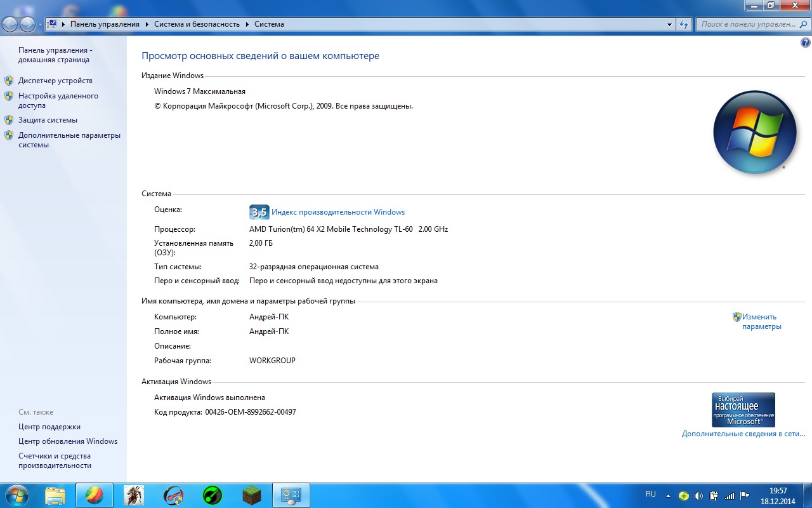This screenshot has width=812, height=508.
Task: Open 'Диспетчер устройств' link
Action: pyautogui.click(x=55, y=81)
